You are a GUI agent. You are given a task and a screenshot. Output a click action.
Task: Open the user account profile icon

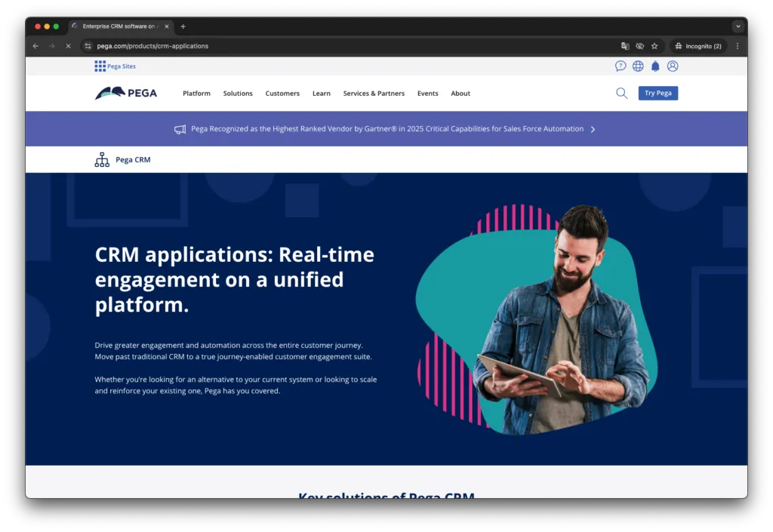(x=673, y=66)
